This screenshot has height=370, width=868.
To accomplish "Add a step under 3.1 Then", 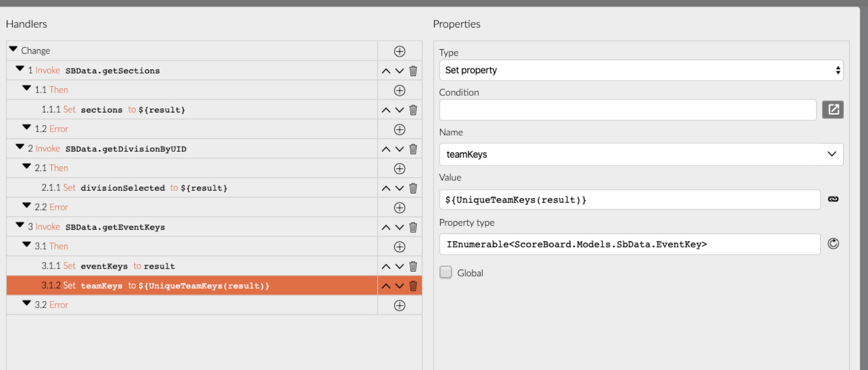I will (399, 247).
